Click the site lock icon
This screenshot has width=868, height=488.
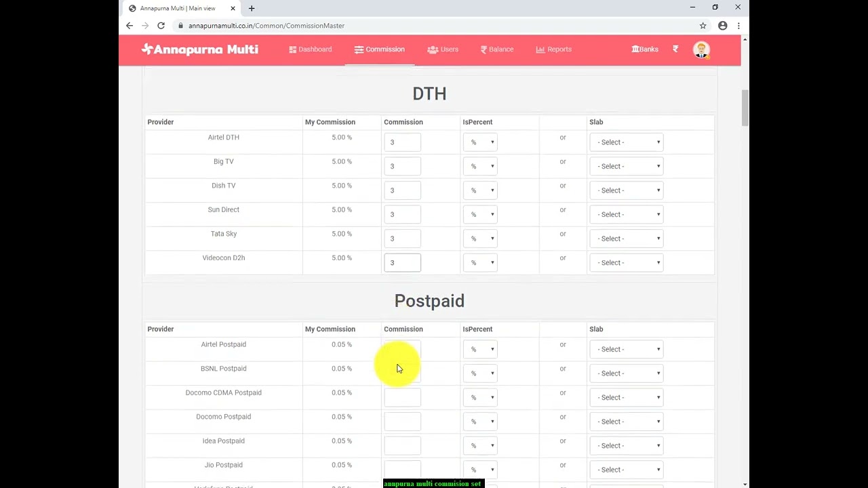coord(181,26)
